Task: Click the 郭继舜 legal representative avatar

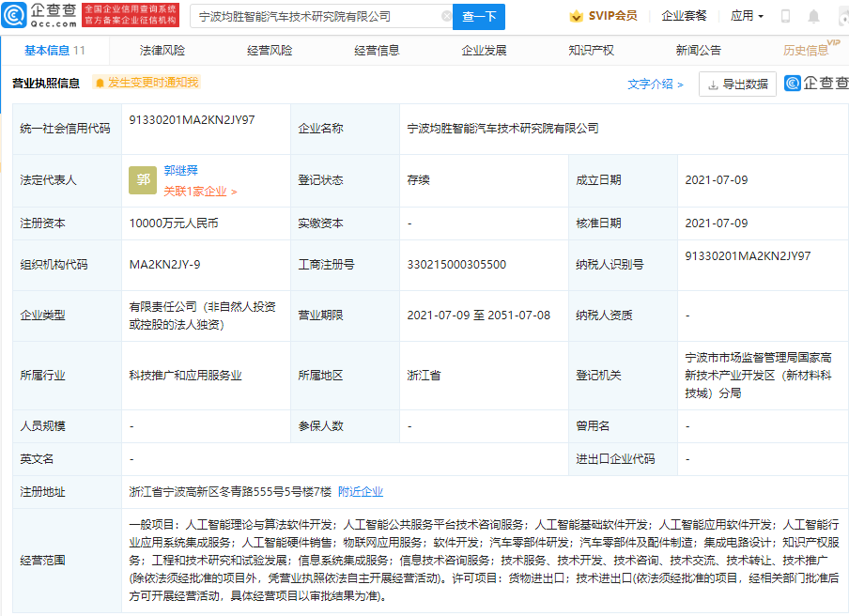Action: point(141,180)
